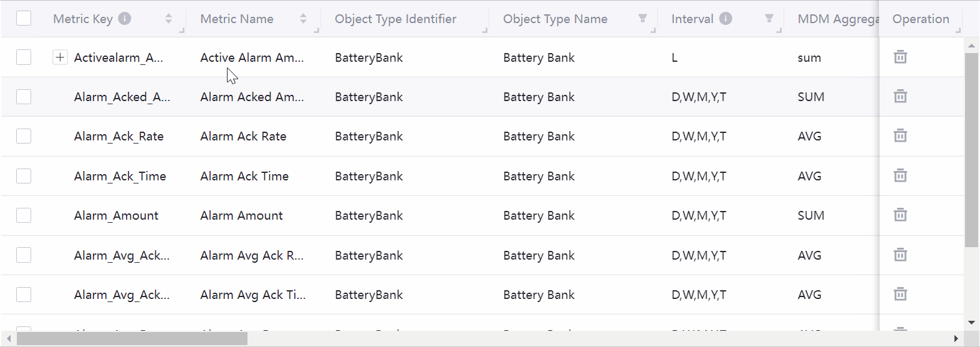This screenshot has width=980, height=347.
Task: Click the Alarm_Ack_Rate metric key
Action: tap(118, 136)
